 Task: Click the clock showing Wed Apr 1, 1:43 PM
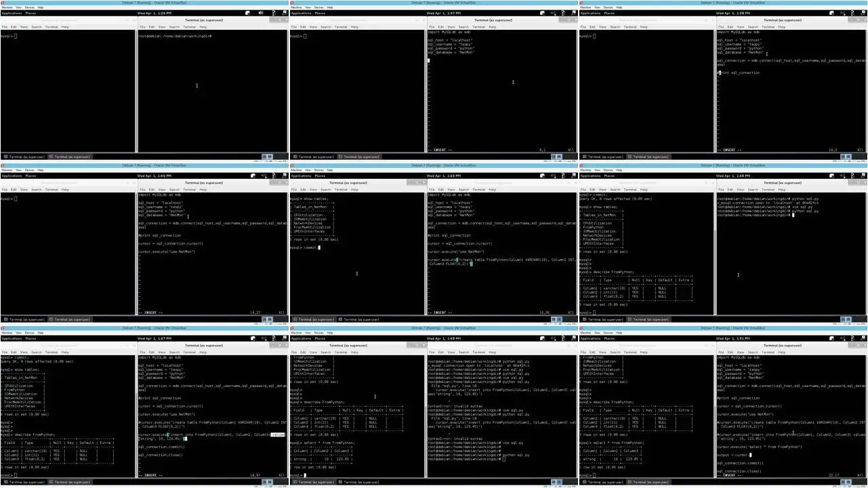tap(444, 176)
